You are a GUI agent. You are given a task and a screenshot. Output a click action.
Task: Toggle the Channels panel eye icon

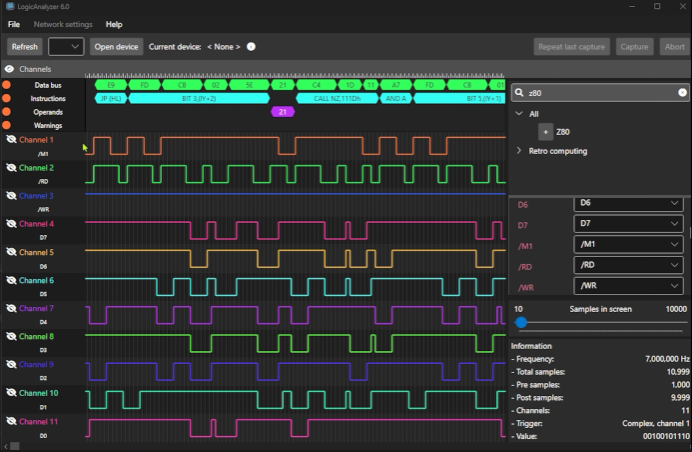tap(9, 69)
